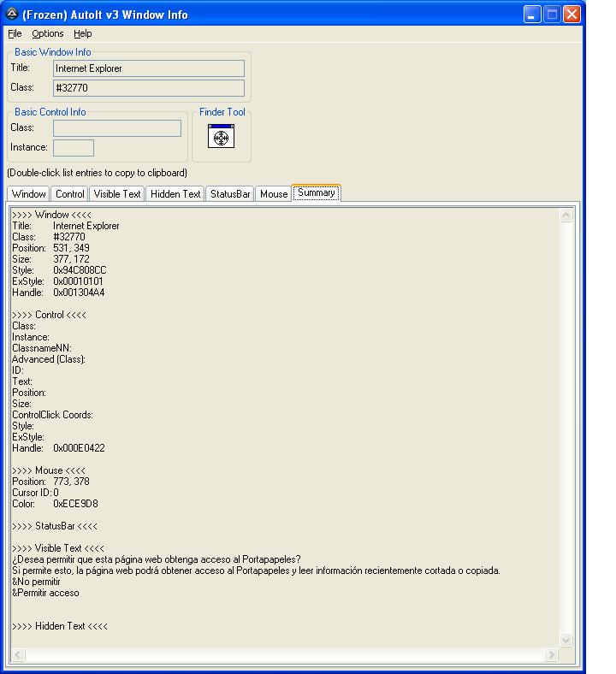
Task: Click the AutoIt logo in title bar
Action: pyautogui.click(x=12, y=15)
